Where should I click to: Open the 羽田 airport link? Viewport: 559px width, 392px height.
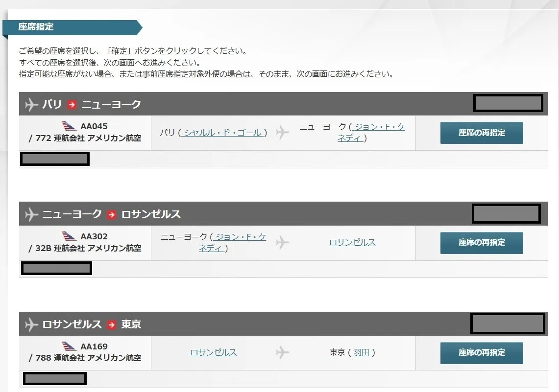pyautogui.click(x=361, y=352)
